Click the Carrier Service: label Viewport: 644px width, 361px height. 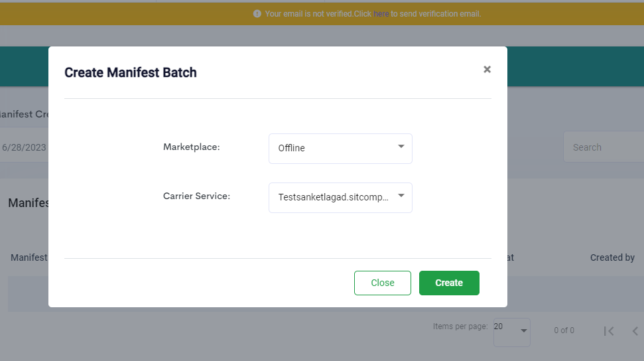click(196, 196)
